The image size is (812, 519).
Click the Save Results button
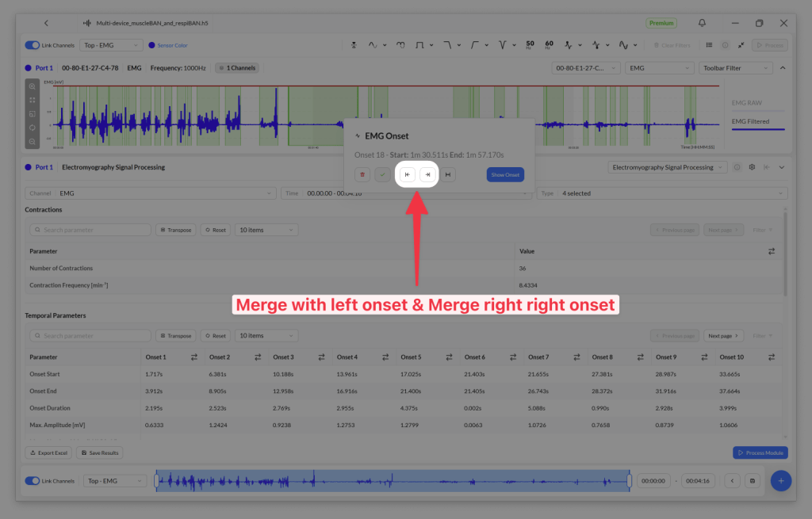click(x=99, y=452)
